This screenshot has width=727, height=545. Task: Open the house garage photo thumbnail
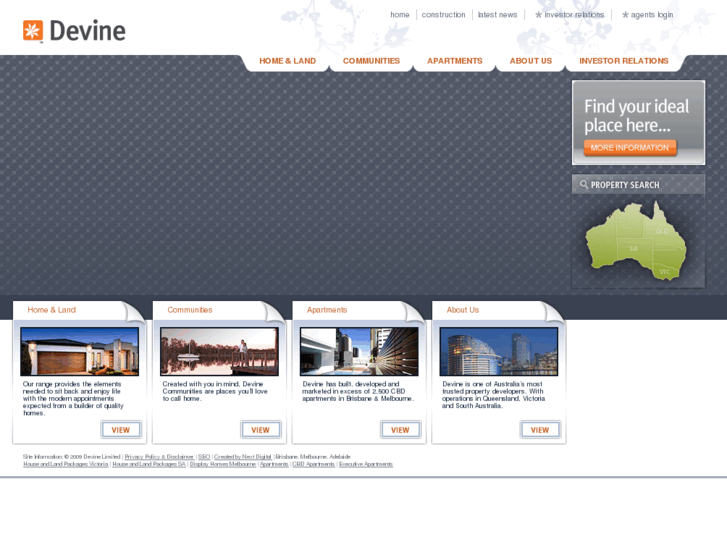tap(79, 352)
